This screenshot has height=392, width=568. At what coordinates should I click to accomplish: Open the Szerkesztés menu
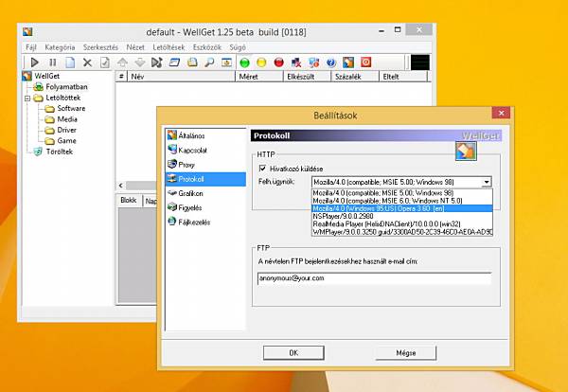point(100,47)
